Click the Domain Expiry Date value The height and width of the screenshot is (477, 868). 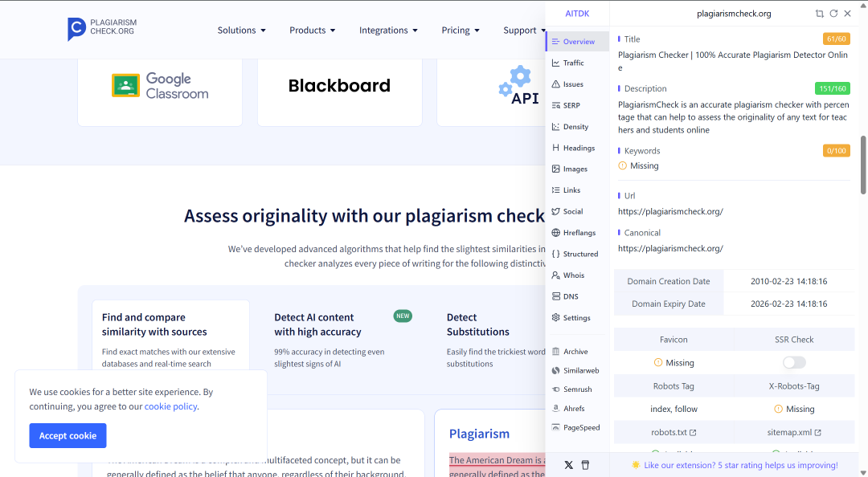click(789, 304)
